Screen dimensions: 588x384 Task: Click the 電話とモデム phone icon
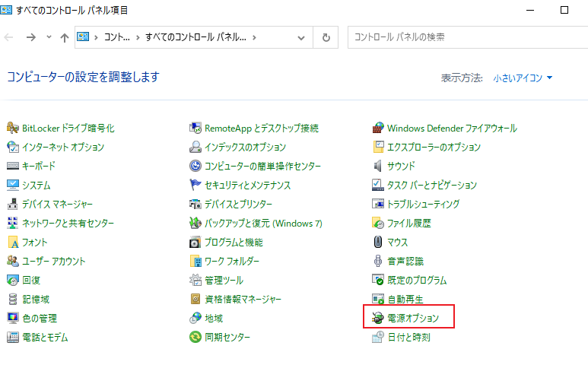click(x=13, y=337)
